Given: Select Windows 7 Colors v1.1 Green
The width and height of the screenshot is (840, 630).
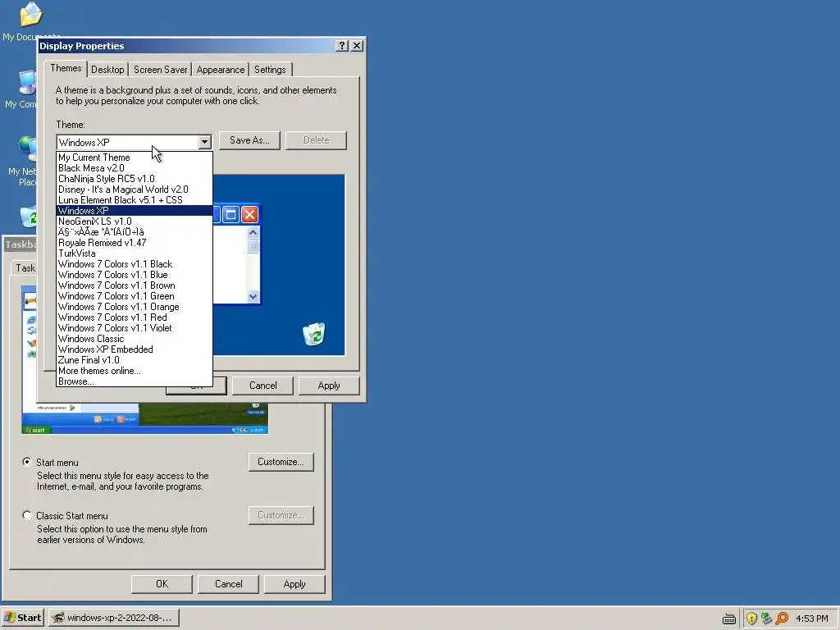Looking at the screenshot, I should point(135,296).
